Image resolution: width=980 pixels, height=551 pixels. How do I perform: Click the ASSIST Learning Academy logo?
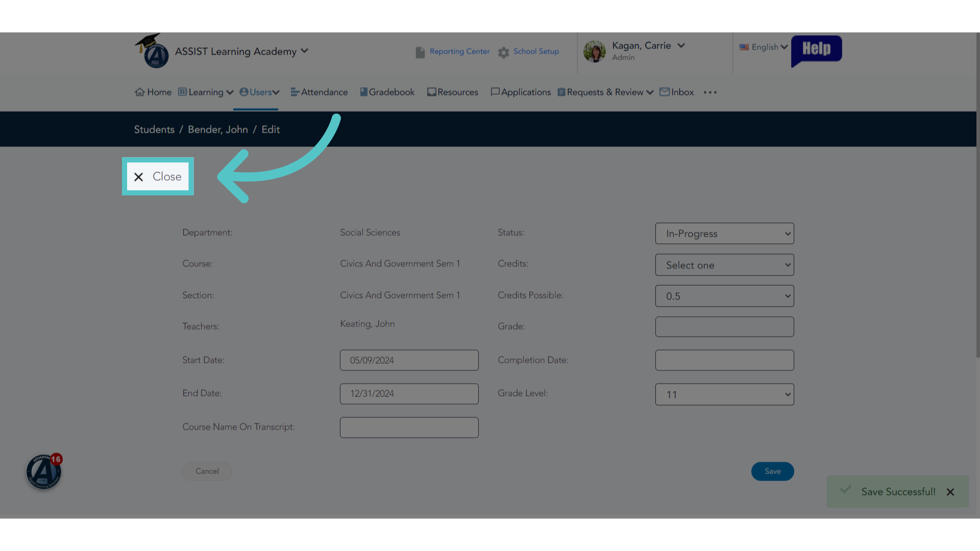point(152,51)
